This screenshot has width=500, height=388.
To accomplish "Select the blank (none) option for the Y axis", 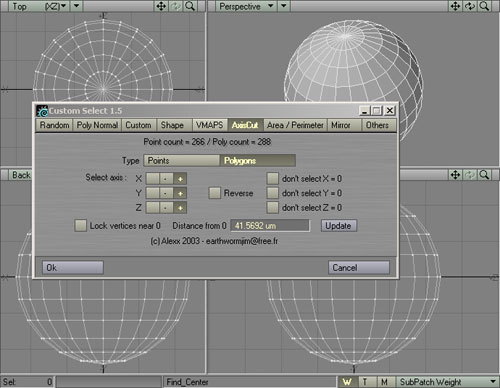I will [153, 193].
